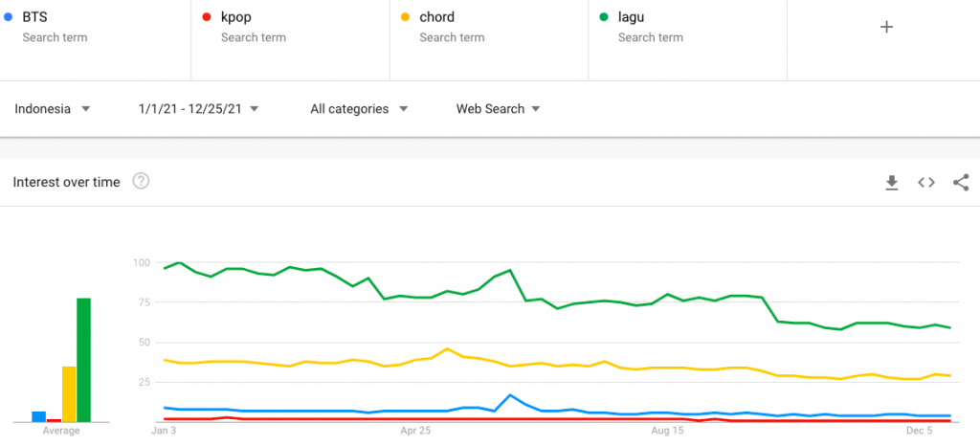Click the blue dot next to BTS
This screenshot has width=980, height=446.
coord(9,16)
